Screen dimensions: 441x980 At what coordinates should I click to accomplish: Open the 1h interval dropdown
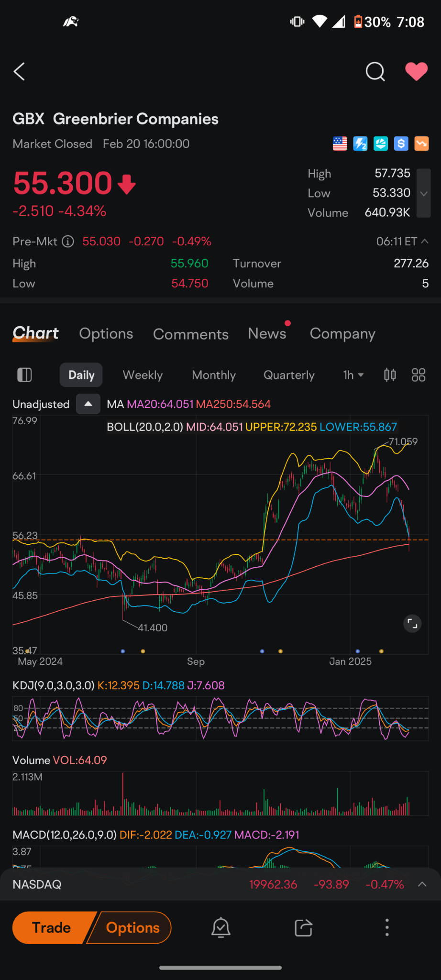click(x=353, y=375)
